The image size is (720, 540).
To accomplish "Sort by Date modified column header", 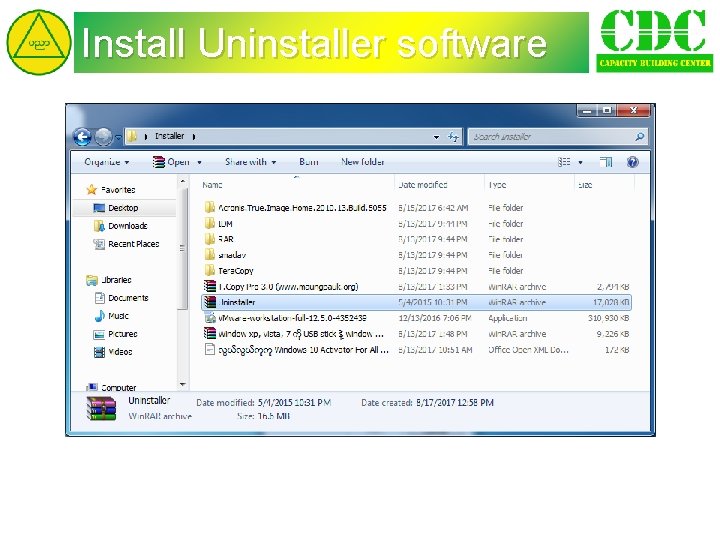I will pyautogui.click(x=422, y=185).
